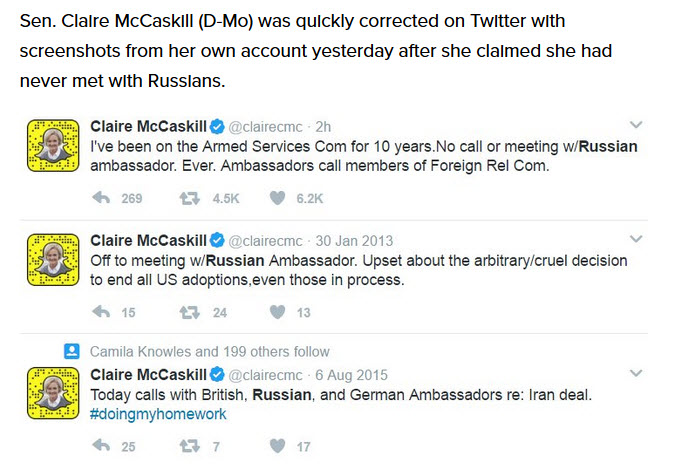Viewport: 678px width, 470px height.
Task: Click the Snapchat avatar of the first tweet
Action: pyautogui.click(x=53, y=146)
